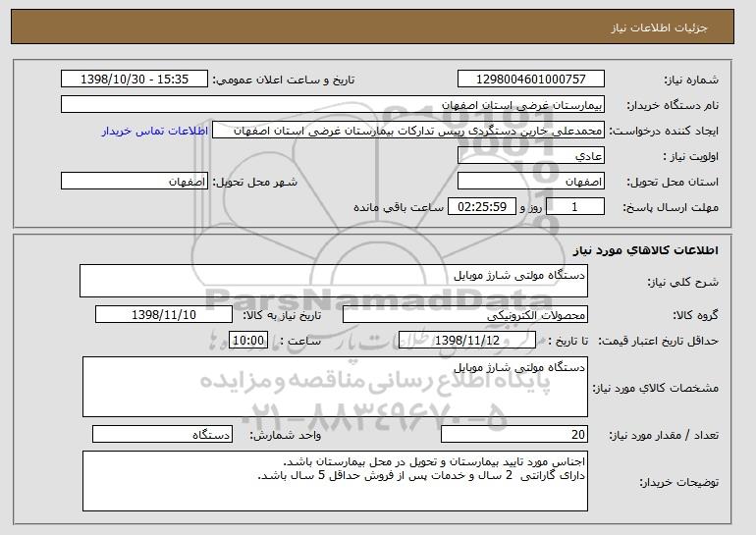Click the label توضیحات خریدار
Image resolution: width=756 pixels, height=535 pixels.
678,482
